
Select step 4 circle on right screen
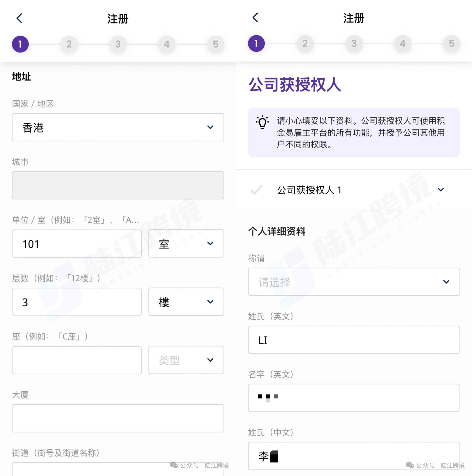click(x=402, y=43)
